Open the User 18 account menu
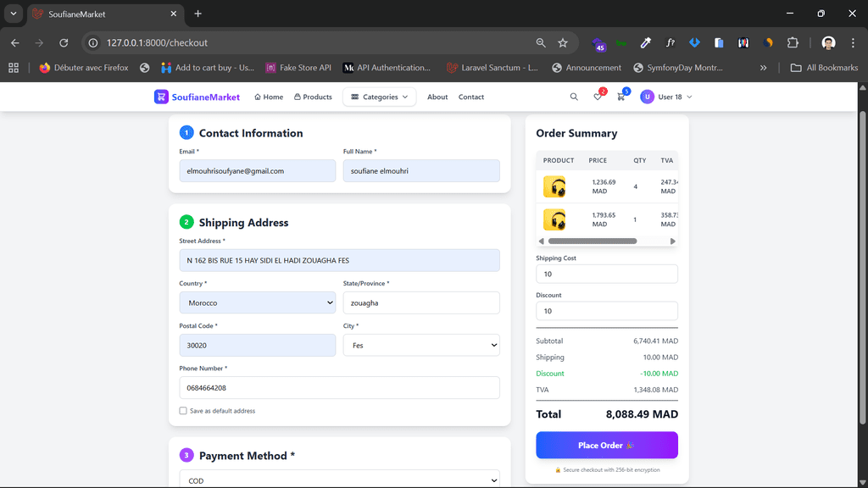 point(666,97)
